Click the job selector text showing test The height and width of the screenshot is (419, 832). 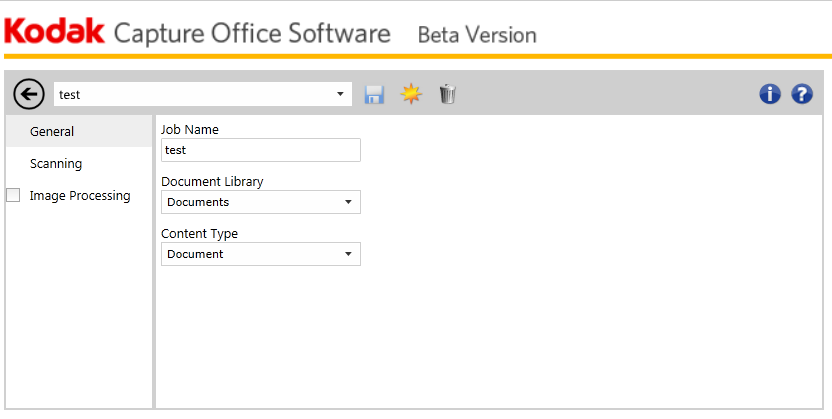point(190,95)
